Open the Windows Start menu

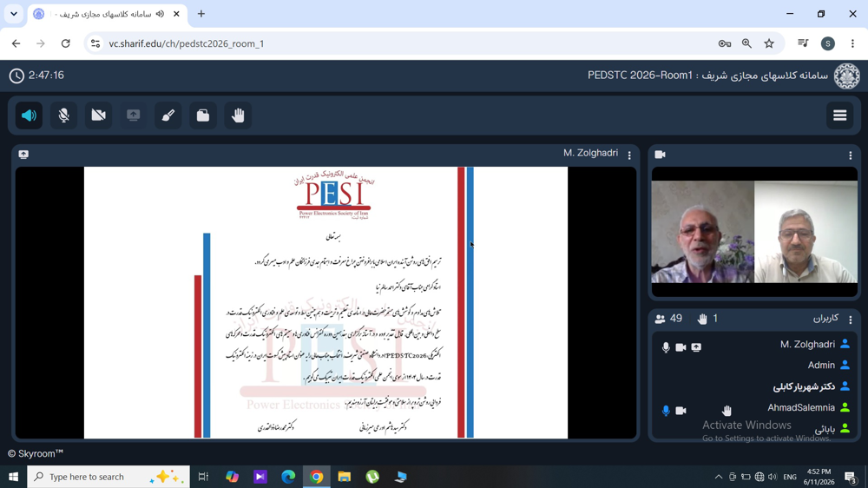13,477
